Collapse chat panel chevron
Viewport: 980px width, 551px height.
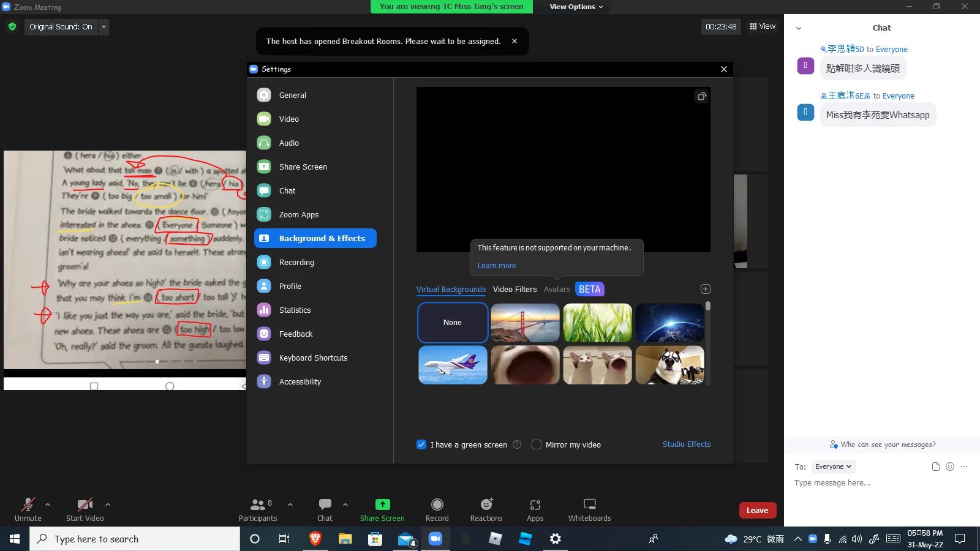[799, 28]
